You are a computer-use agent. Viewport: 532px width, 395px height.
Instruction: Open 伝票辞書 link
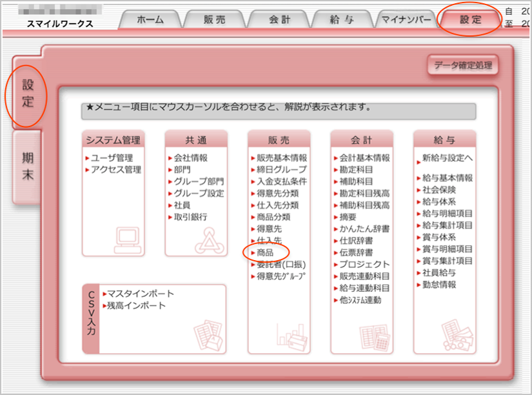tap(356, 252)
